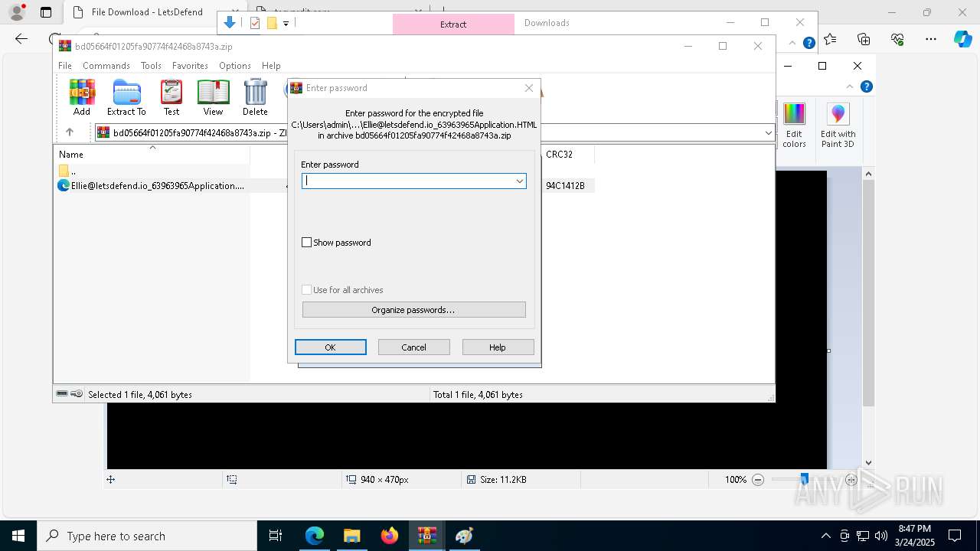Close the Enter password dialog
980x551 pixels.
pyautogui.click(x=528, y=88)
